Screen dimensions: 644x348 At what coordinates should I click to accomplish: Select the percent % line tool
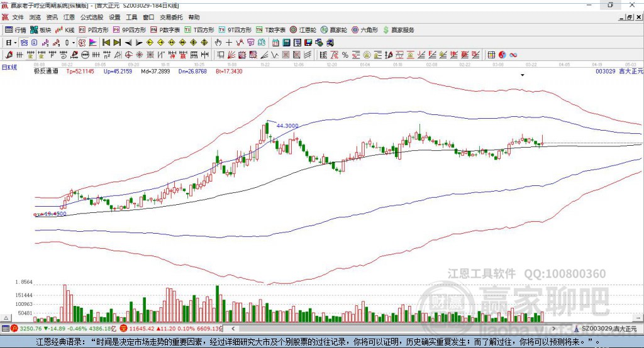(345, 55)
